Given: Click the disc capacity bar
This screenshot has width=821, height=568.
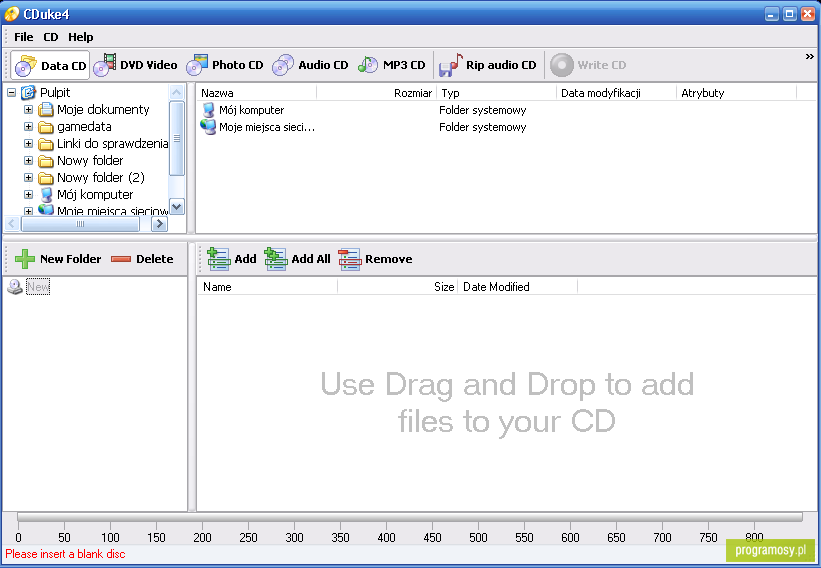Looking at the screenshot, I should (x=409, y=517).
